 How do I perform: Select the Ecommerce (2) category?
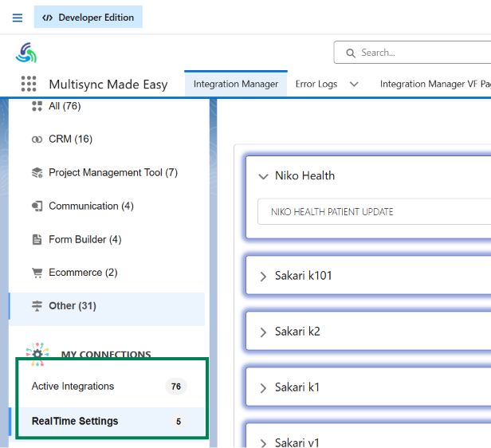click(83, 273)
